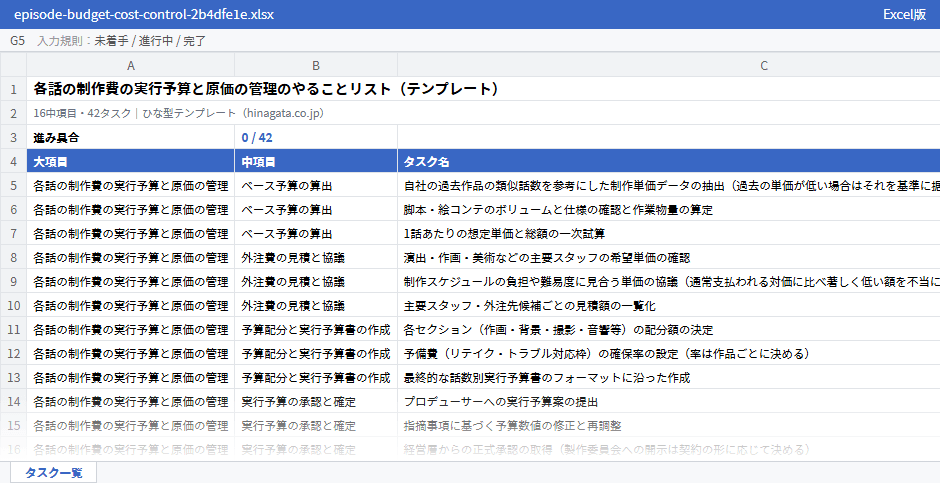Click task 脚本・絵コンテのボリュームと仕様の確認
This screenshot has height=483, width=940.
coord(668,209)
